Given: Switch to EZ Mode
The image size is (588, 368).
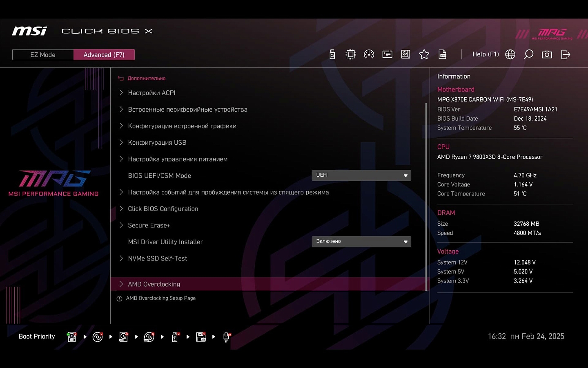Looking at the screenshot, I should (x=43, y=55).
